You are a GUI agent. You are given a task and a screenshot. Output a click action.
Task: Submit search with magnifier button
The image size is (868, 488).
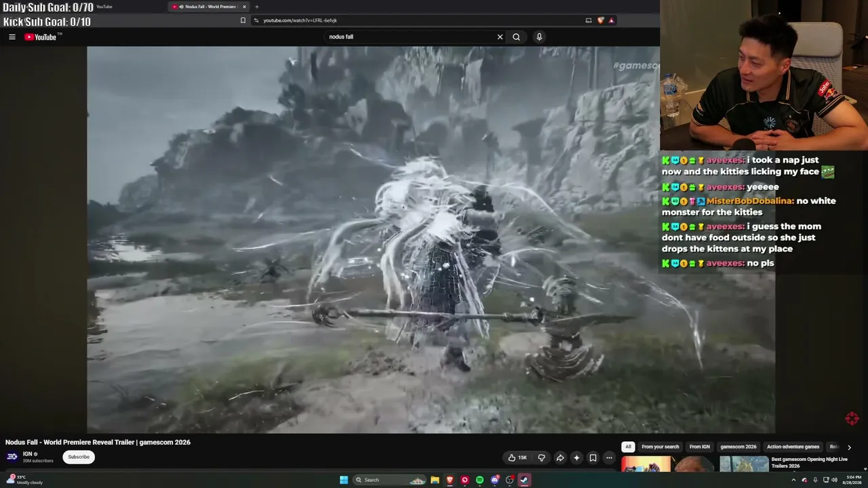pyautogui.click(x=516, y=37)
